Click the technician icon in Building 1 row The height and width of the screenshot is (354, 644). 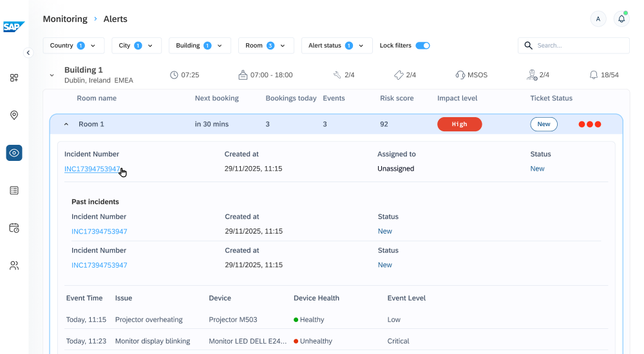pos(532,75)
